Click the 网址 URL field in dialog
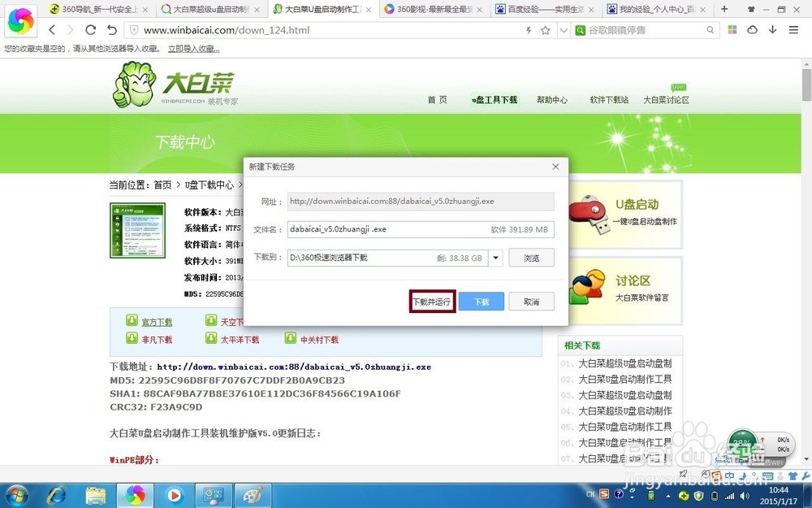The image size is (812, 508). click(x=421, y=201)
